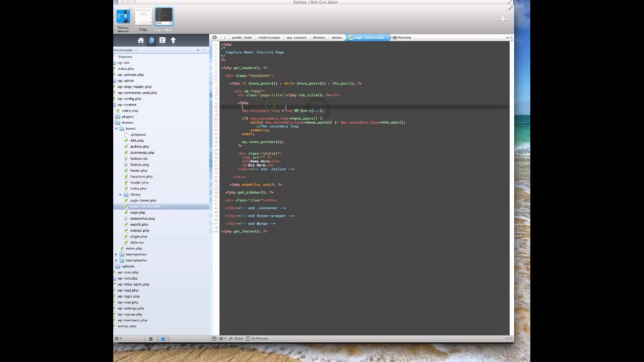The image size is (644, 362).
Task: Expand the twentyeleven folder
Action: click(116, 254)
